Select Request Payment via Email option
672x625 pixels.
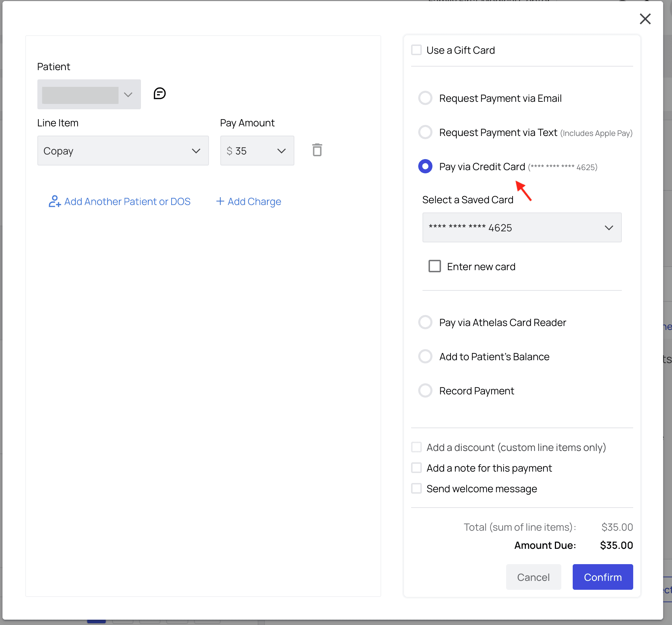pos(425,98)
